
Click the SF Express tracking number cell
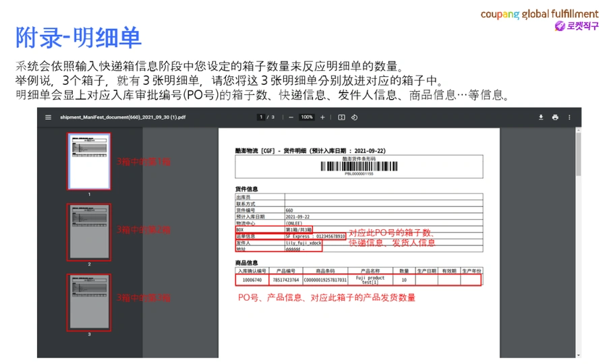click(315, 236)
